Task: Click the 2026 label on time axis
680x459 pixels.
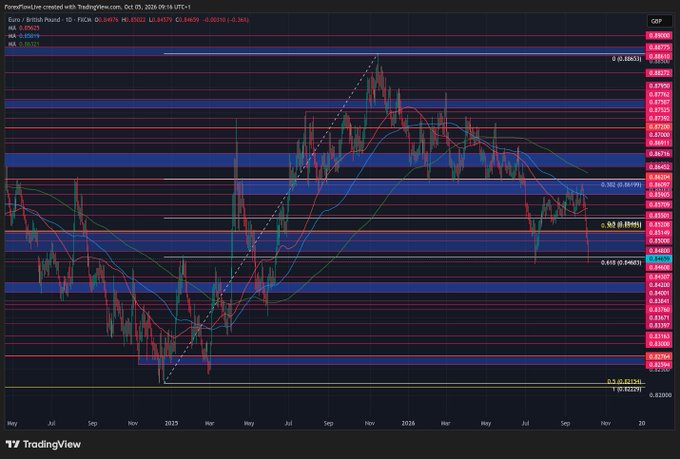Action: point(408,423)
